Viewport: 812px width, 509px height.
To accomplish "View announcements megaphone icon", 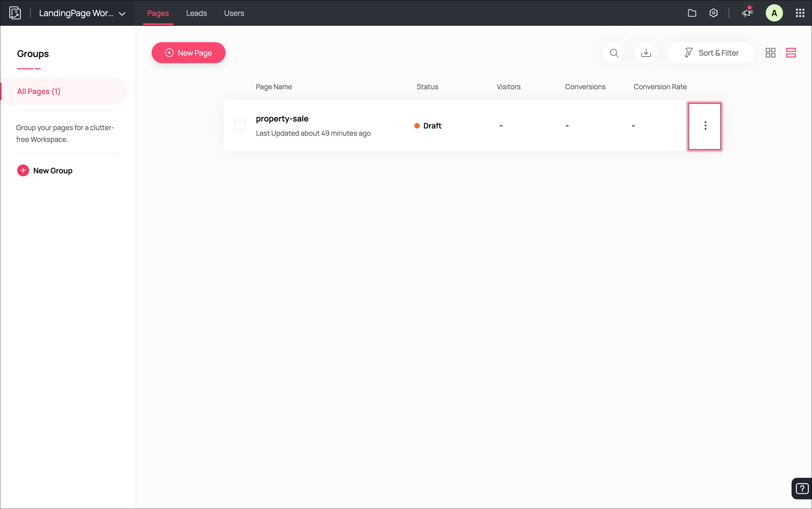I will point(747,13).
